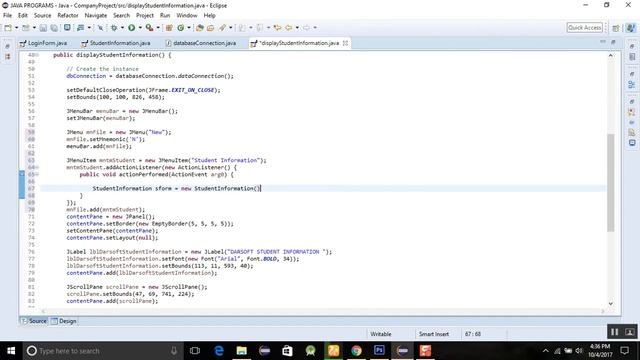The height and width of the screenshot is (360, 640).
Task: Open the Outline view sidebar icon
Action: pos(632,85)
